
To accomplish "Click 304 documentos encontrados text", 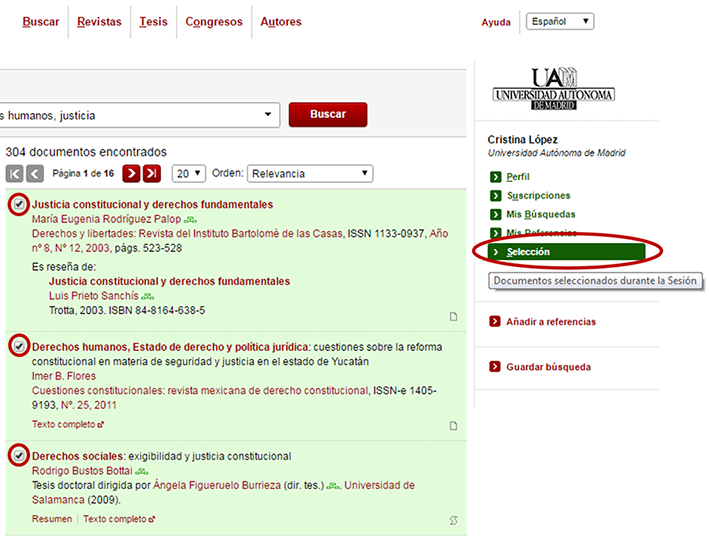I will point(86,152).
